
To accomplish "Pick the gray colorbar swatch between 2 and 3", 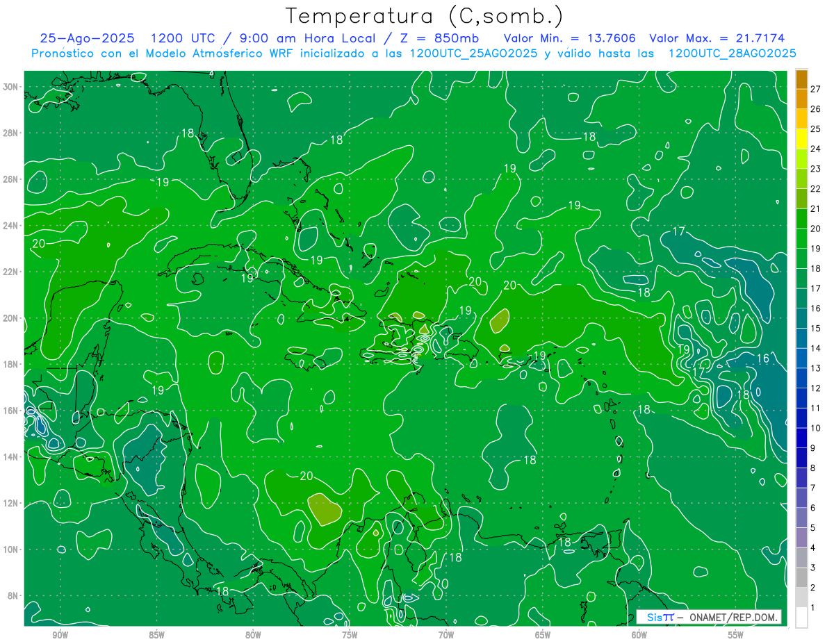I will [x=801, y=577].
